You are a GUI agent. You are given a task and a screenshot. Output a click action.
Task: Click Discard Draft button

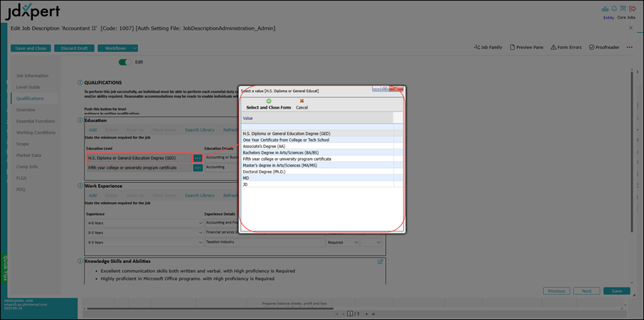tap(74, 48)
